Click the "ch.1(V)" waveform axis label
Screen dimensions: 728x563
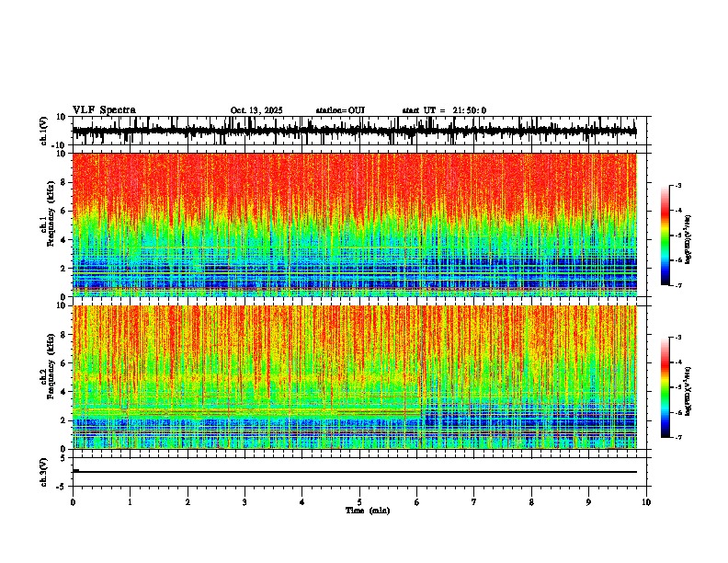point(44,131)
